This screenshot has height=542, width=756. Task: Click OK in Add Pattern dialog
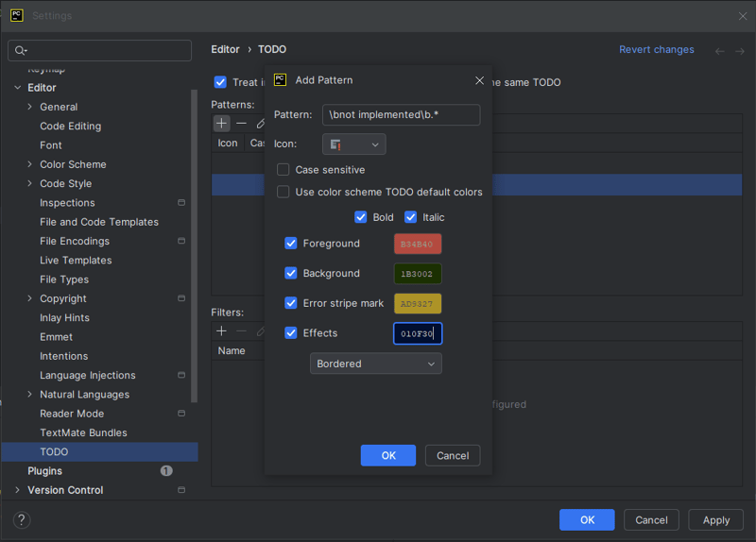point(388,456)
